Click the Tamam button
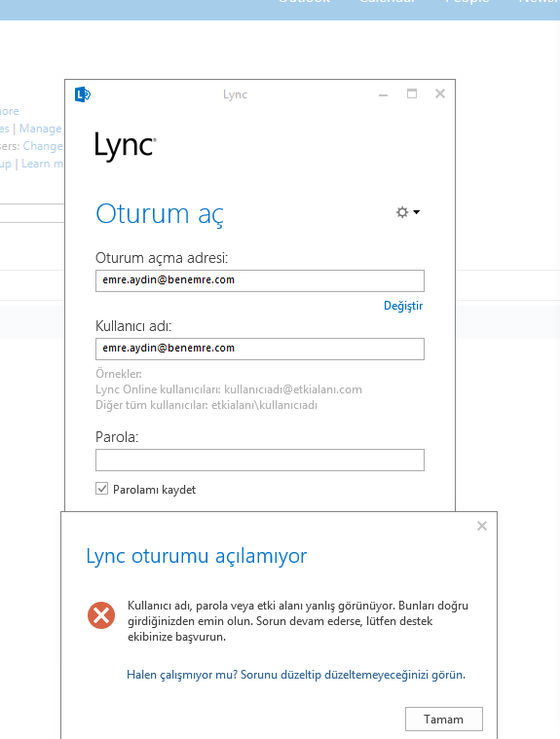Screen dimensions: 560x739 click(444, 720)
